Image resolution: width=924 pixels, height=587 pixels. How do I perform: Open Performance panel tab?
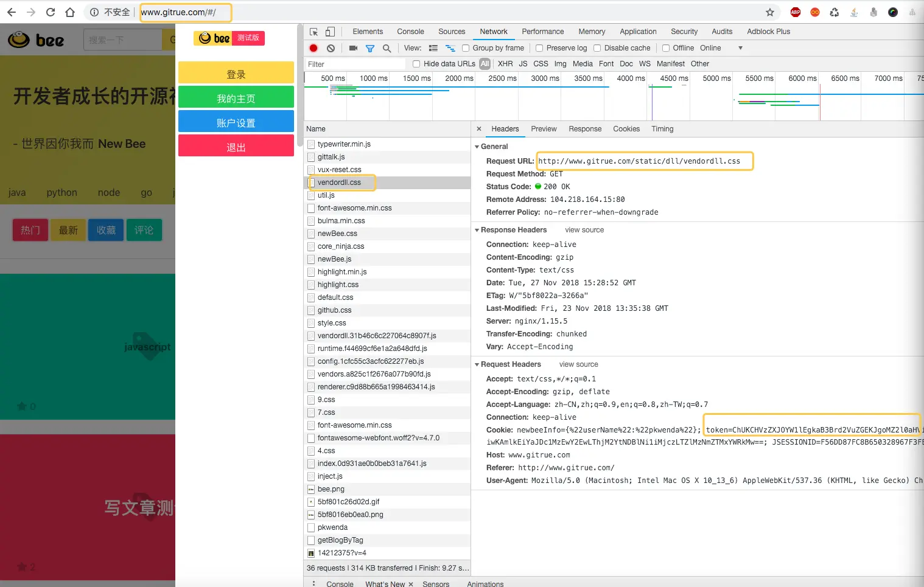[x=543, y=32]
